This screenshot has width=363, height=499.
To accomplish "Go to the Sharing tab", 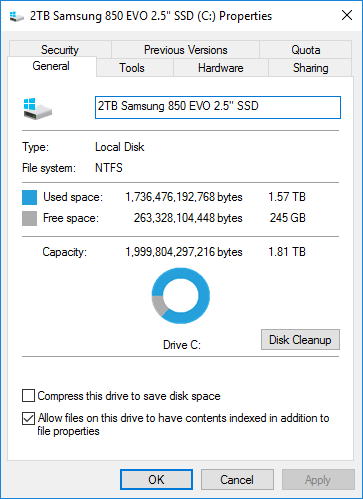I will pyautogui.click(x=310, y=68).
